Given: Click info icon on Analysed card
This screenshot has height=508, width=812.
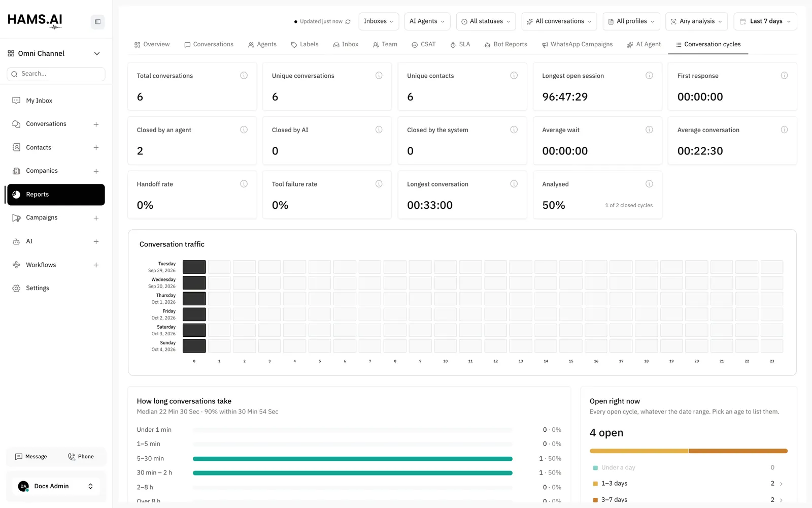Looking at the screenshot, I should pos(649,184).
